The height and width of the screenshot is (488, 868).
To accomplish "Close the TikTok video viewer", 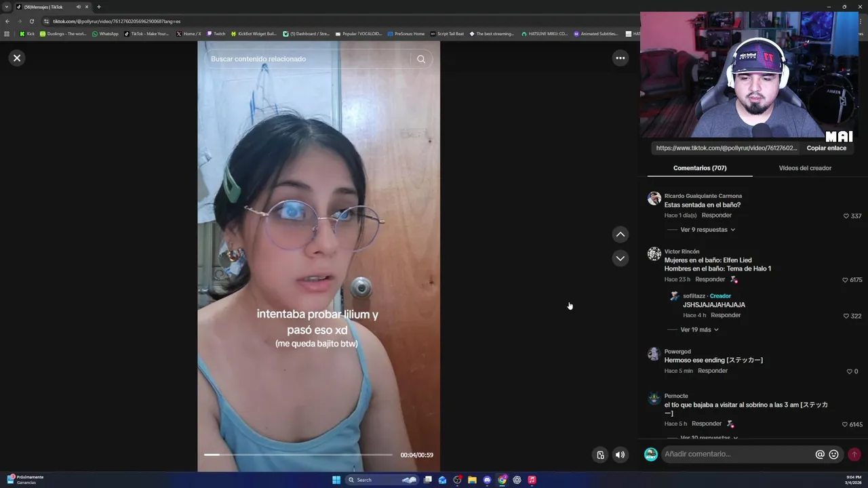I will 17,58.
